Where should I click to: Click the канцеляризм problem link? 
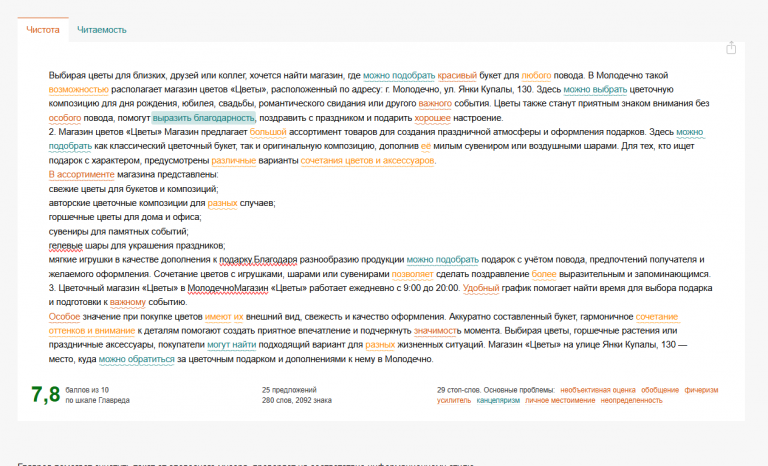pos(498,400)
